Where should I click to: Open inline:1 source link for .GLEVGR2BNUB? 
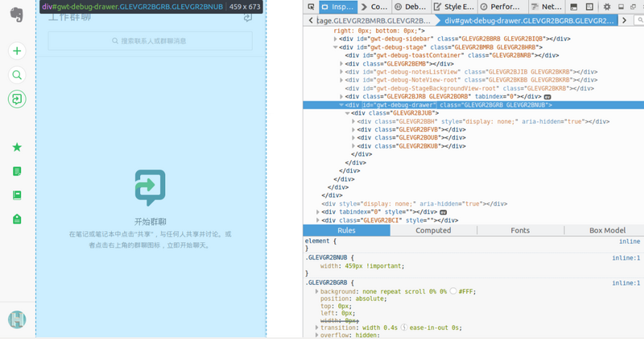(626, 258)
